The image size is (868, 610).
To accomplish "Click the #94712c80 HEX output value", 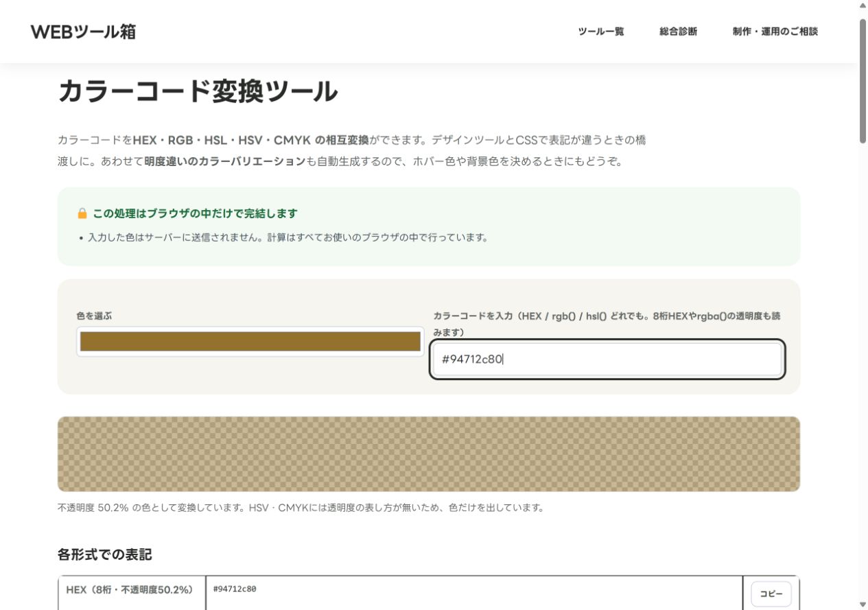I will coord(235,589).
